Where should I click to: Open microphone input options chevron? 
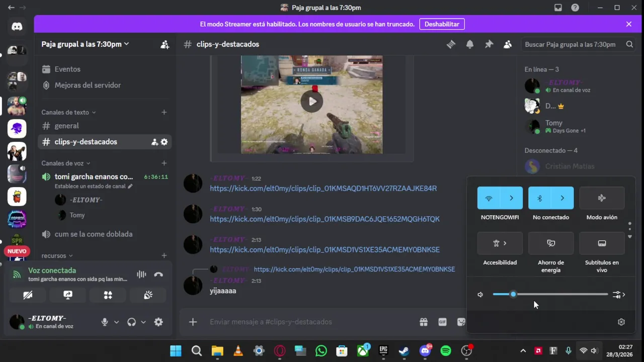pos(116,322)
